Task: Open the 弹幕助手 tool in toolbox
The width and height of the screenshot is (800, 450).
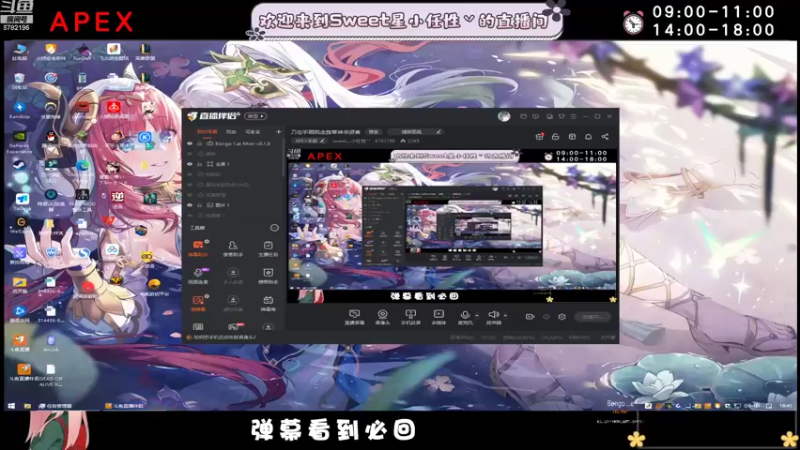Action: coord(198,248)
